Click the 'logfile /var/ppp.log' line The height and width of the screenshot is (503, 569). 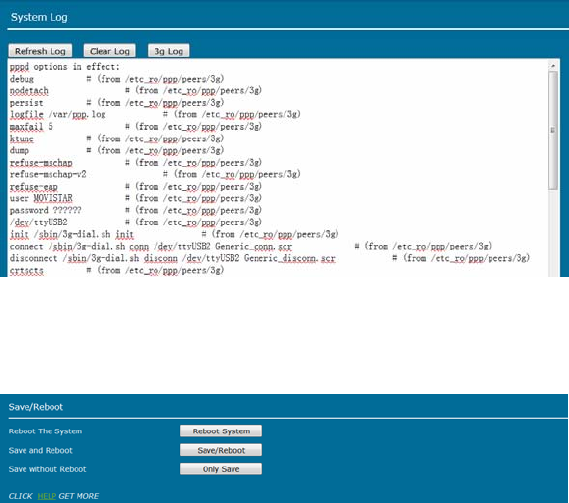click(155, 114)
